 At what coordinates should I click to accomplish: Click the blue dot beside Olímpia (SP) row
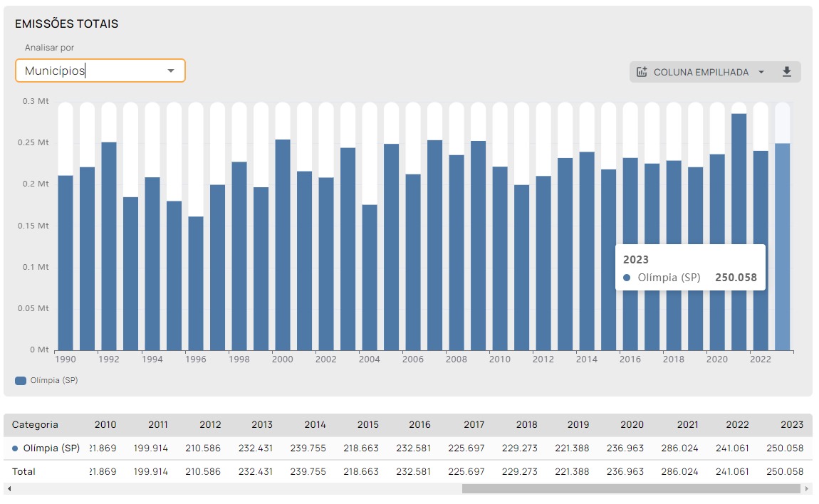coord(15,448)
